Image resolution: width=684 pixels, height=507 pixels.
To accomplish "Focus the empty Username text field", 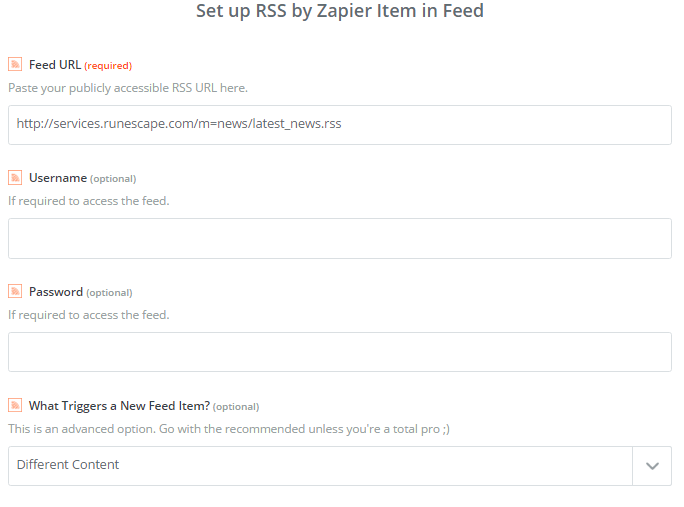I will (340, 239).
